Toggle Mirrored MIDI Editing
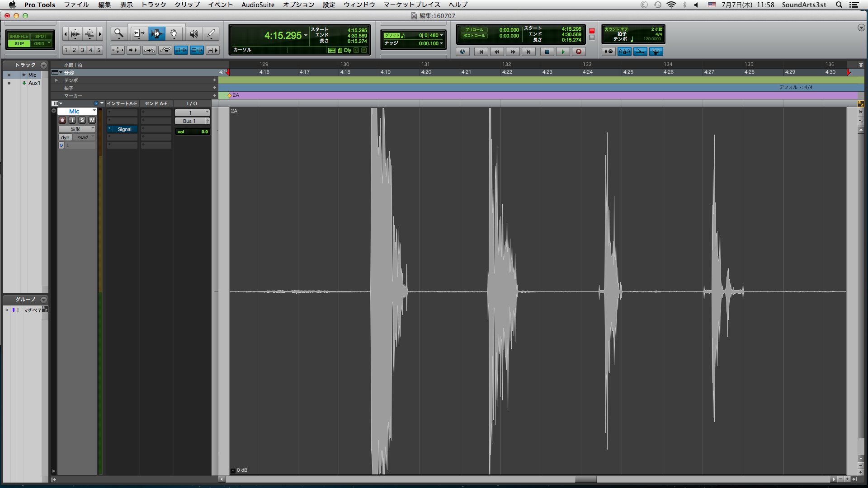 pyautogui.click(x=150, y=50)
